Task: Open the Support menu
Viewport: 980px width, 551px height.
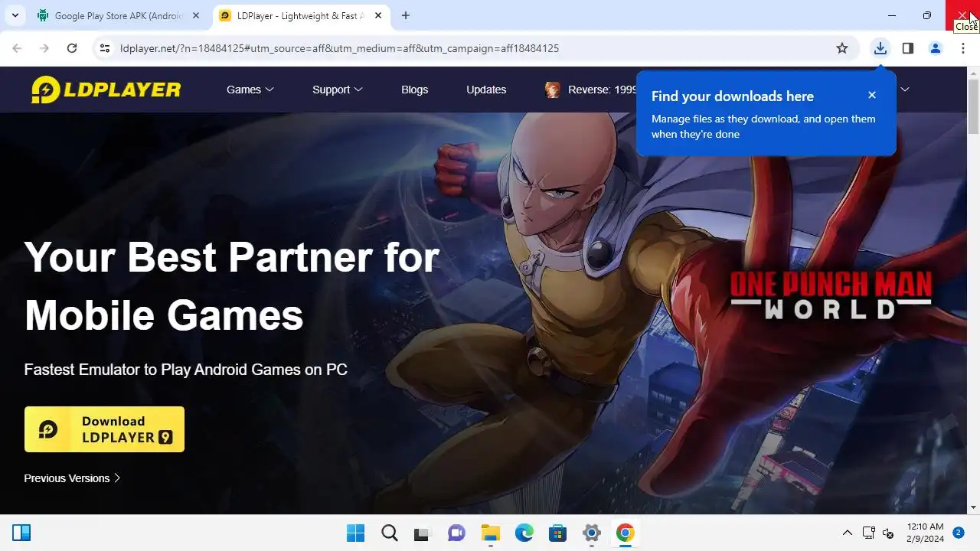Action: [x=337, y=90]
